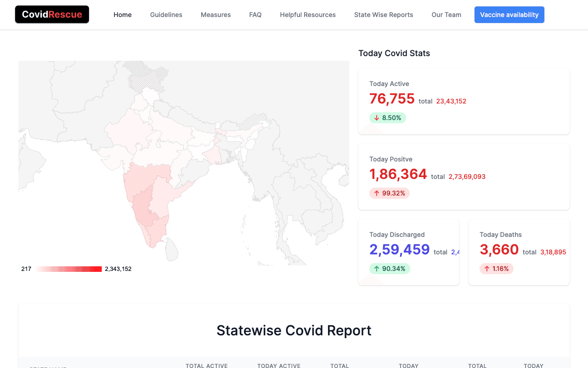
Task: Open the Our Team page
Action: [446, 15]
